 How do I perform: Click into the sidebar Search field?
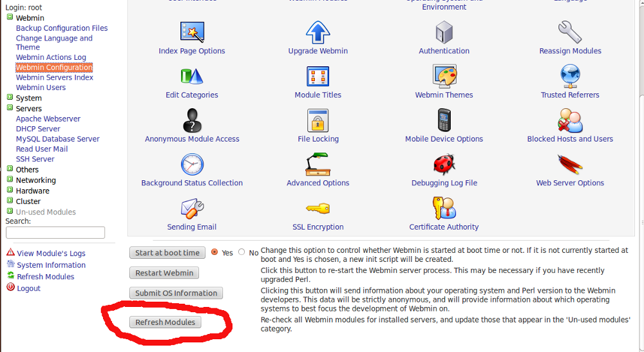[55, 232]
